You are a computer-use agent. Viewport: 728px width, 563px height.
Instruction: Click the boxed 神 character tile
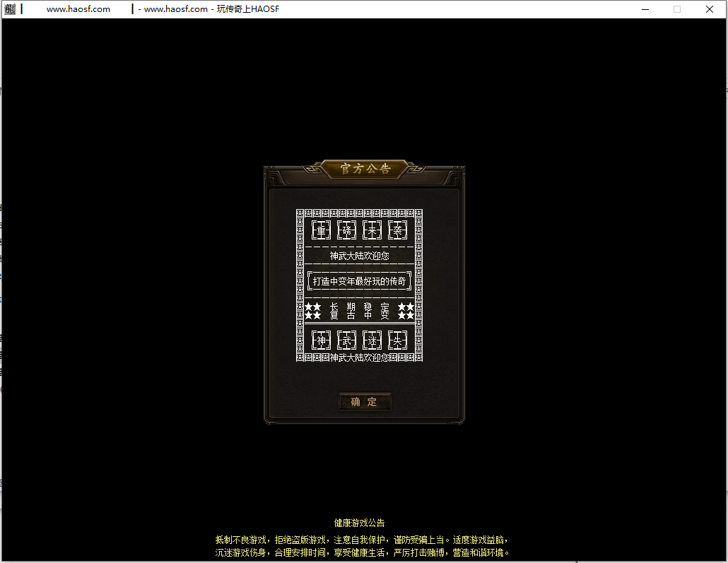[322, 340]
